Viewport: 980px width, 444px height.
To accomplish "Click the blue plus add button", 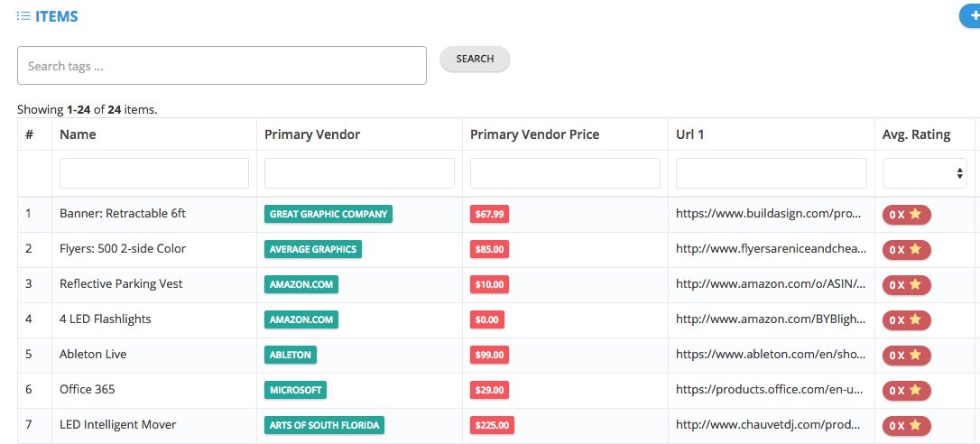I will [x=970, y=17].
